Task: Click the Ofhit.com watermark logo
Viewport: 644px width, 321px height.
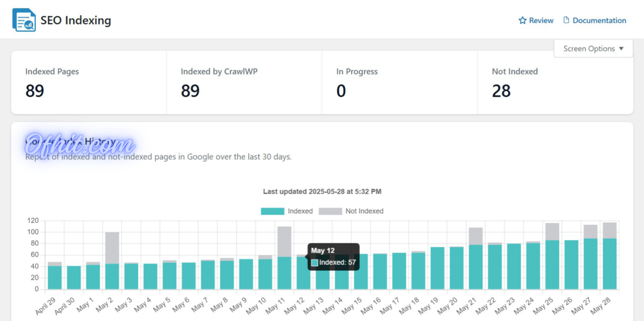Action: coord(80,144)
